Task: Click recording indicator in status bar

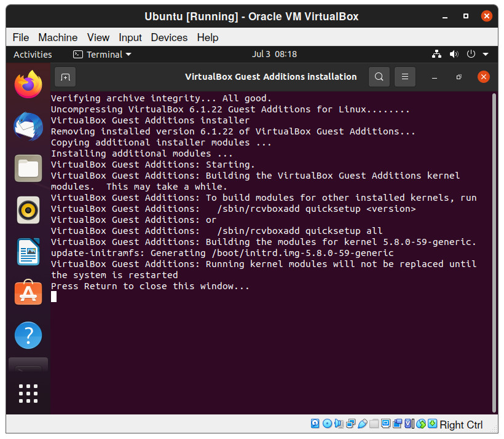Action: pyautogui.click(x=397, y=424)
